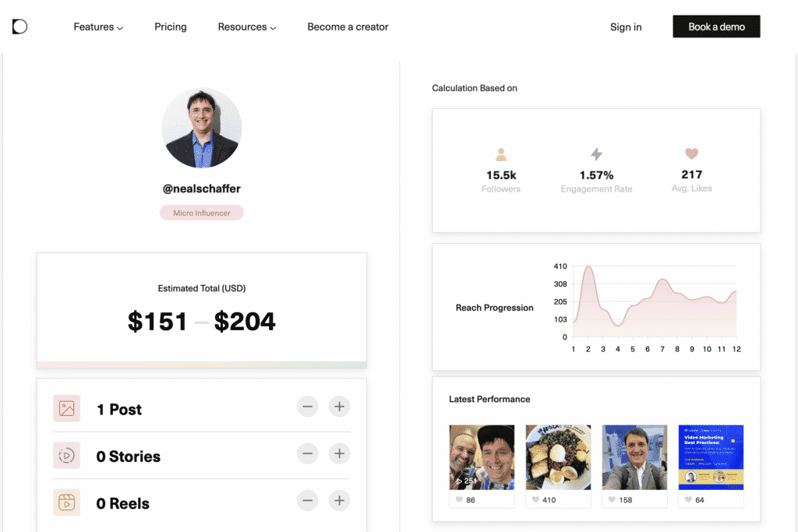Click the site logo top left
Viewport: 798px width, 532px height.
[19, 26]
